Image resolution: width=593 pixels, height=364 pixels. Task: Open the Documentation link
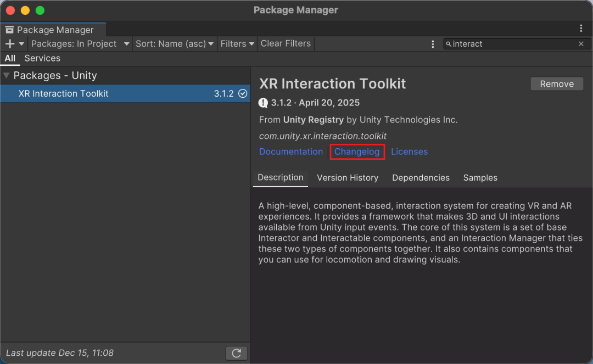[x=291, y=152]
